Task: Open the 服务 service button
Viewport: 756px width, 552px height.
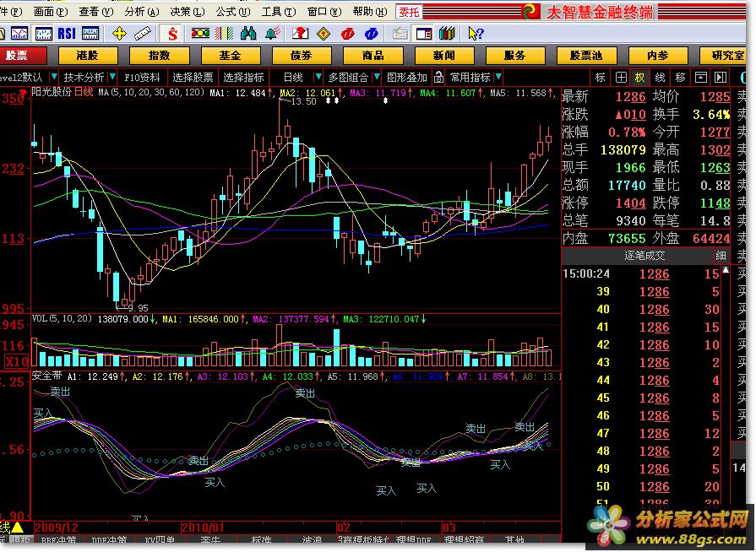Action: point(515,56)
